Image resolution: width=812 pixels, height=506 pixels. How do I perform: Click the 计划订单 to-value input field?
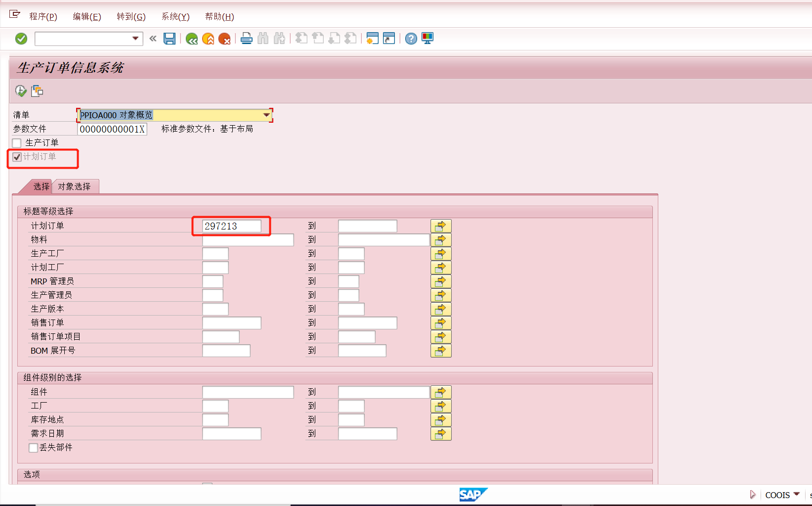tap(368, 226)
